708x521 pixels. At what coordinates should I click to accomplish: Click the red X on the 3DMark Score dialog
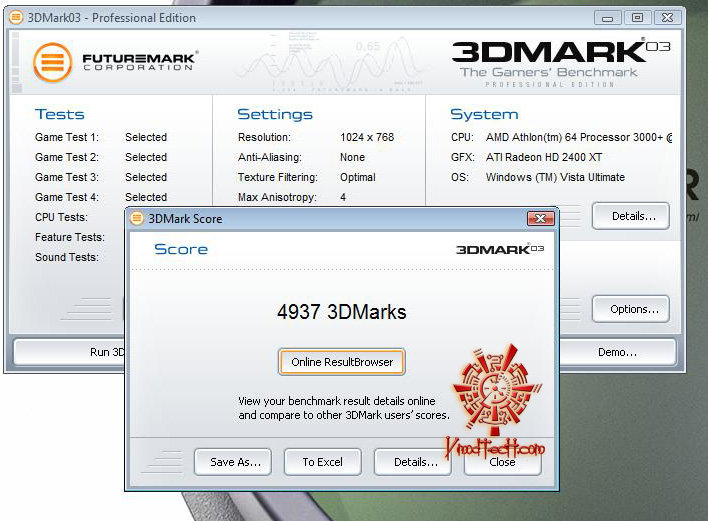[x=540, y=219]
